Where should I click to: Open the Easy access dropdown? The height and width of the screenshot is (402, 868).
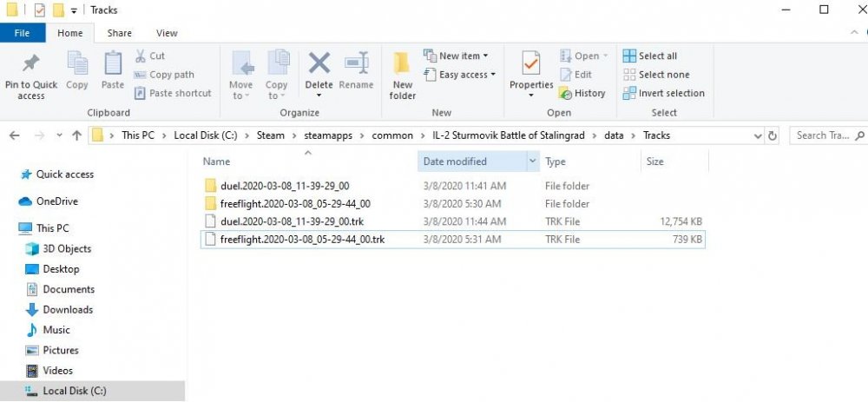(460, 75)
